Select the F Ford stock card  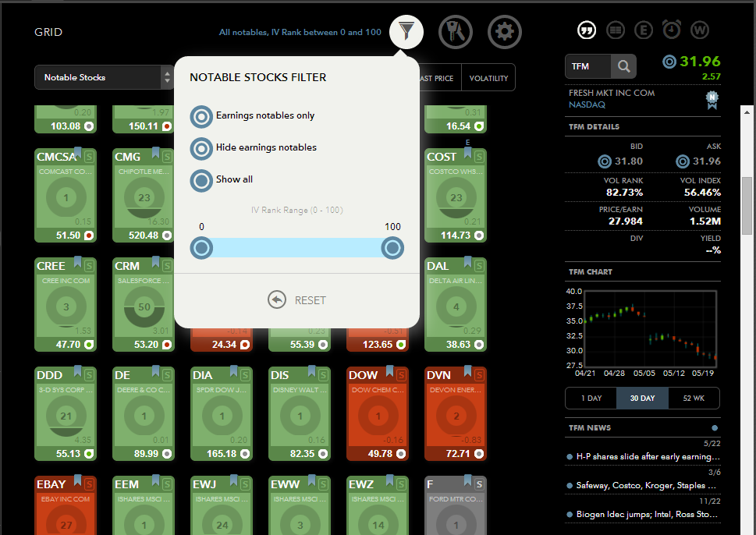click(456, 505)
